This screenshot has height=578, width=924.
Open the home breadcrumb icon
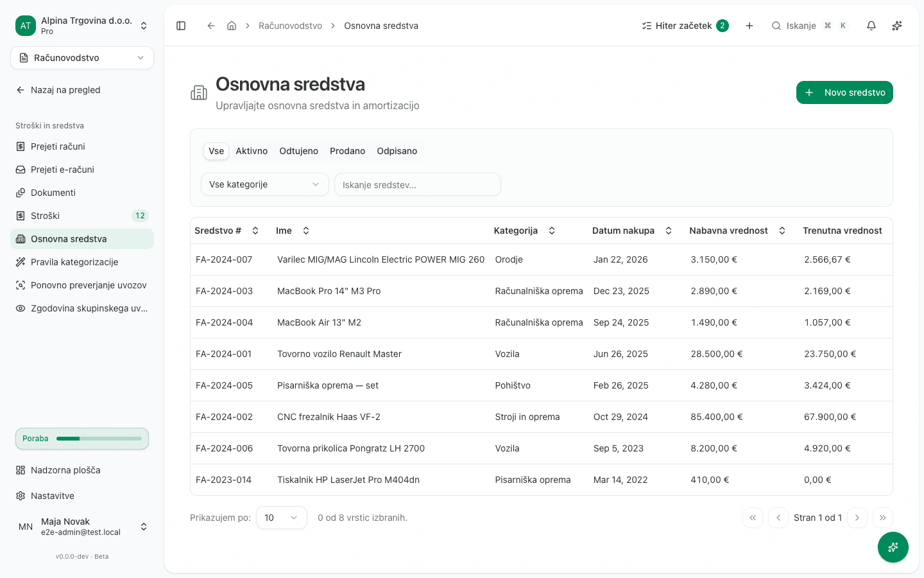point(232,26)
